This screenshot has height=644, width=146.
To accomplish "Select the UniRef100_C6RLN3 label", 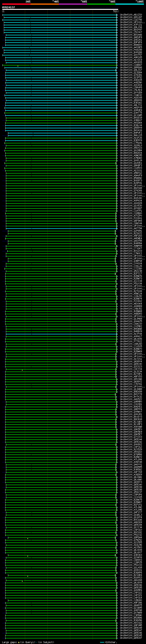I will click(x=131, y=344).
